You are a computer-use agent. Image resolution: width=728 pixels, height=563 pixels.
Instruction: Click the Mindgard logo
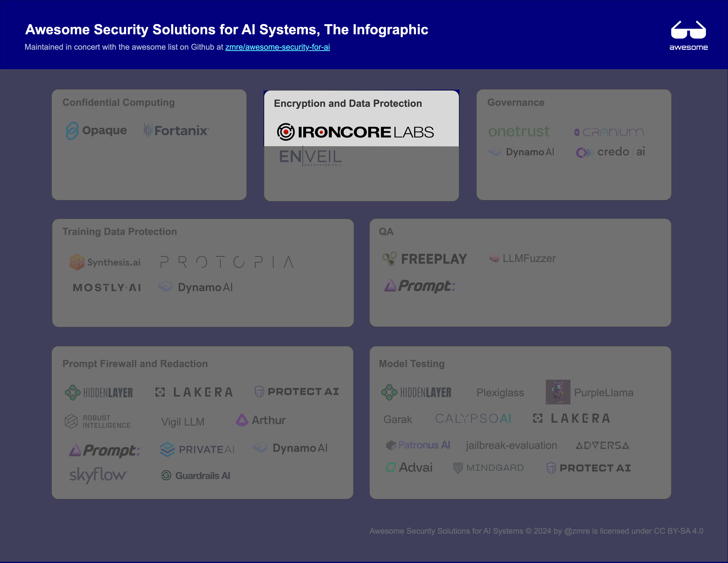click(488, 468)
